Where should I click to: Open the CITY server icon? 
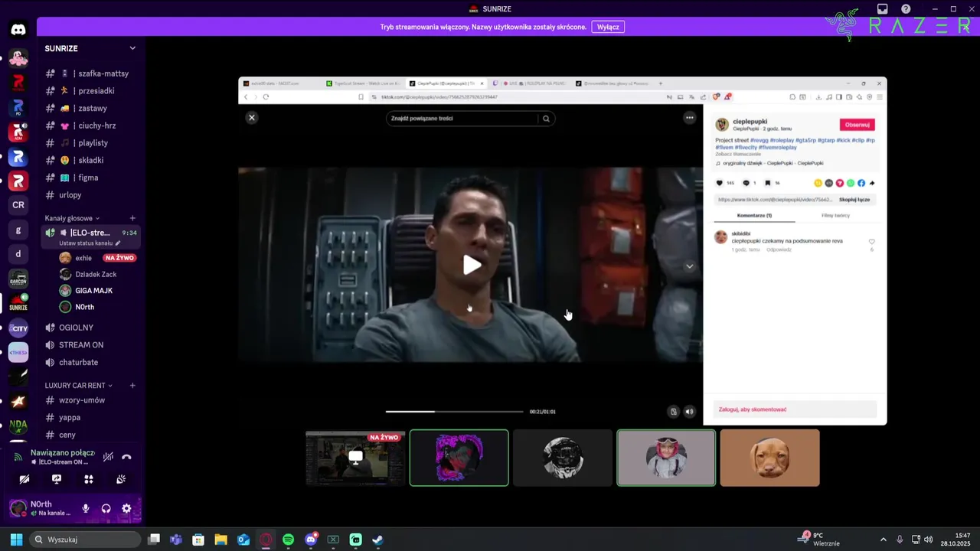click(18, 328)
